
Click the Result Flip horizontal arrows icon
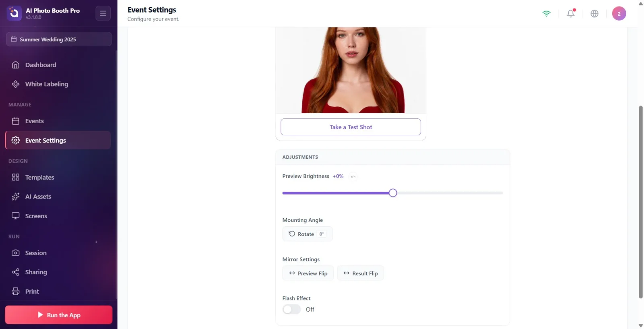(x=346, y=273)
